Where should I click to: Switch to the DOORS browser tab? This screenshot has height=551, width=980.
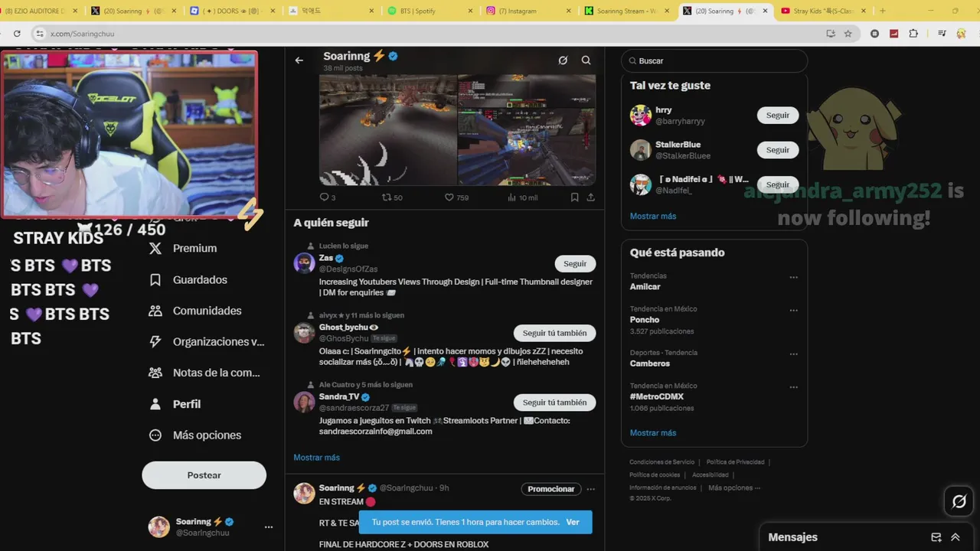click(233, 11)
